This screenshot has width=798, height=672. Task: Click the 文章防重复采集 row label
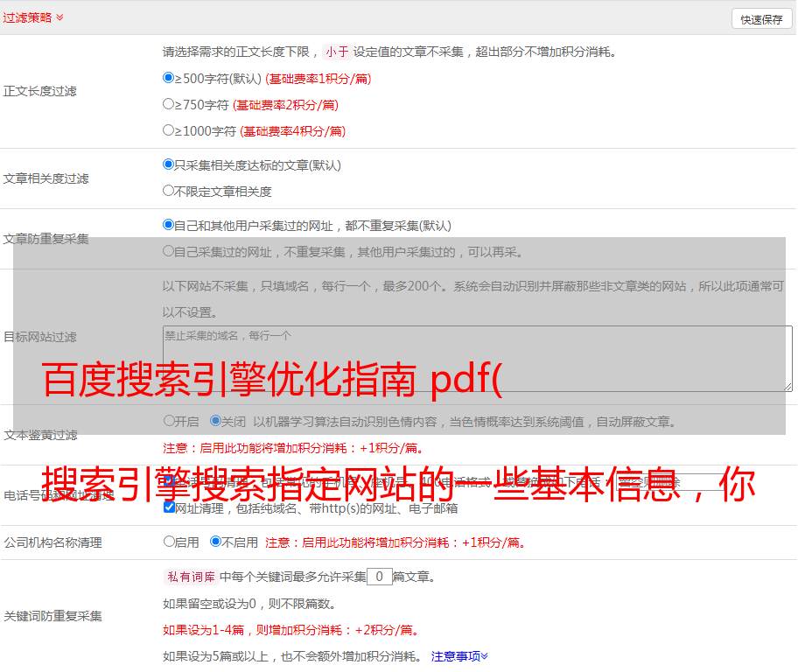point(46,239)
